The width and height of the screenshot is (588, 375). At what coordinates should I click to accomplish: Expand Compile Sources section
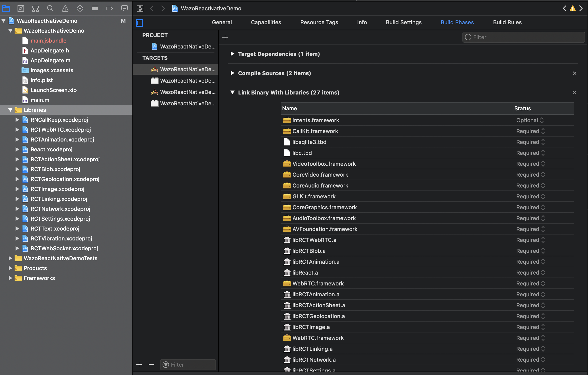(x=232, y=73)
